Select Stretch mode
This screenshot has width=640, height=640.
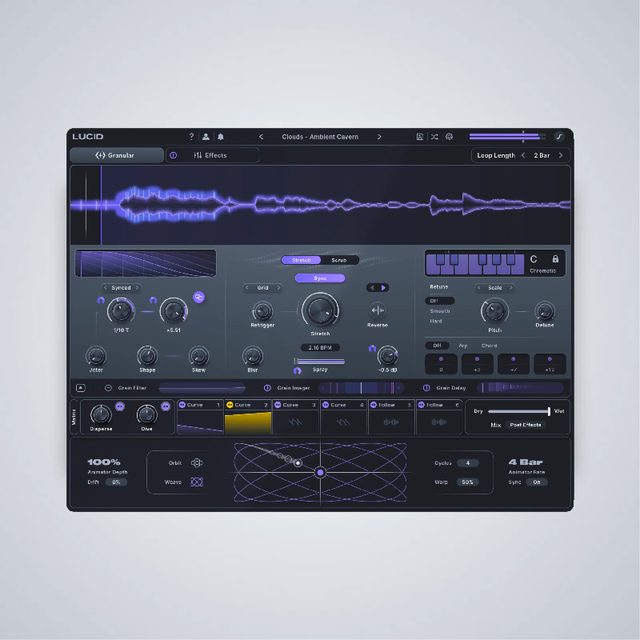point(301,260)
